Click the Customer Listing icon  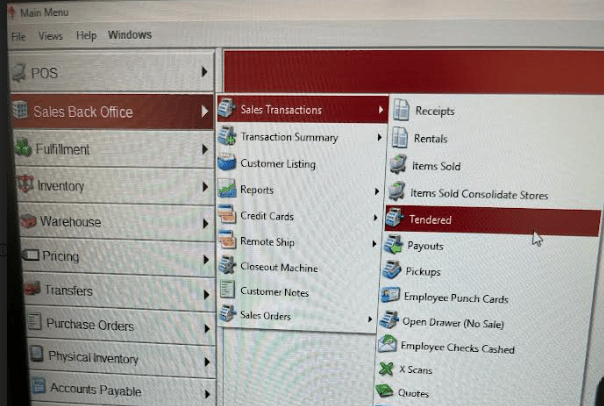click(x=226, y=162)
